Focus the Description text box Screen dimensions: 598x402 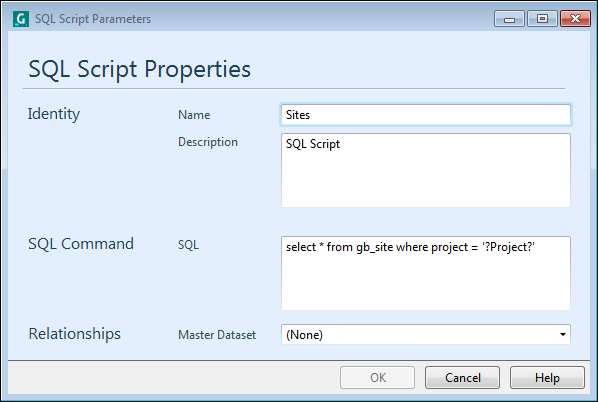(x=426, y=170)
